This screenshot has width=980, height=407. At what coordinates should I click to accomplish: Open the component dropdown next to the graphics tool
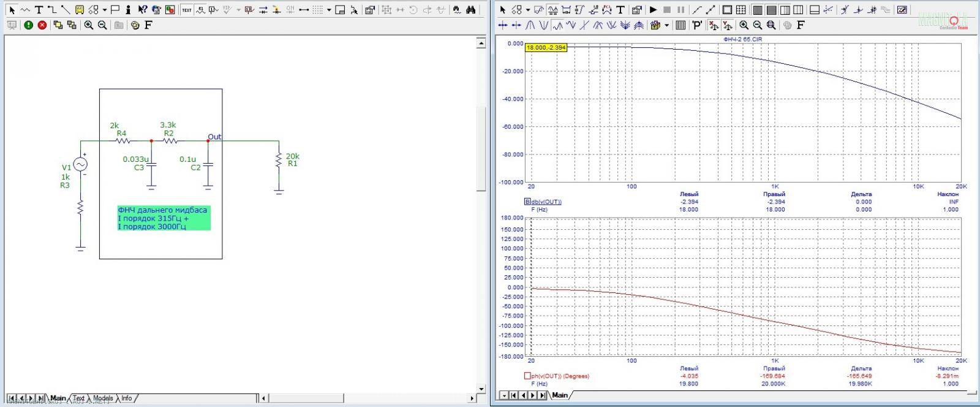(105, 10)
